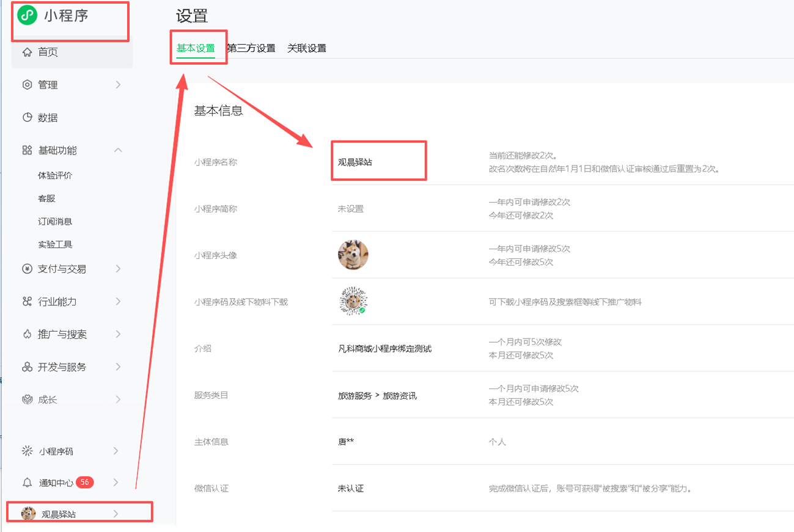Open the 观晨驿站 account menu chevron
The width and height of the screenshot is (794, 532).
pos(116,514)
